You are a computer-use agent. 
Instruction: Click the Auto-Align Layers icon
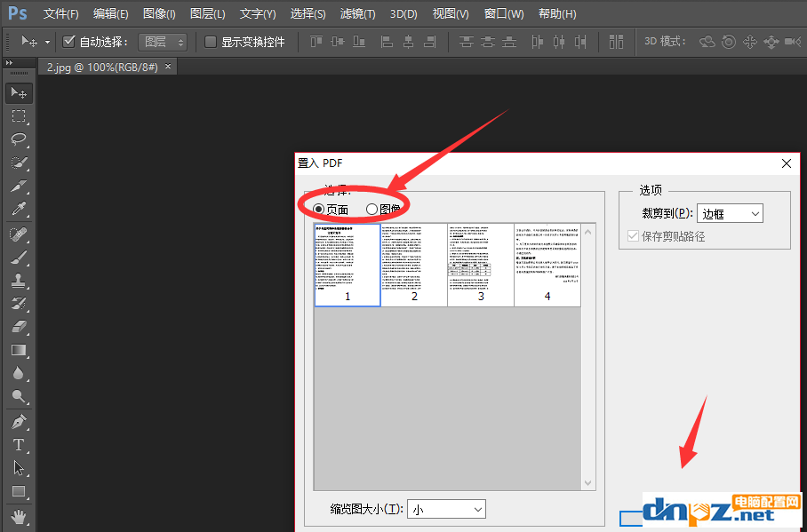(616, 41)
